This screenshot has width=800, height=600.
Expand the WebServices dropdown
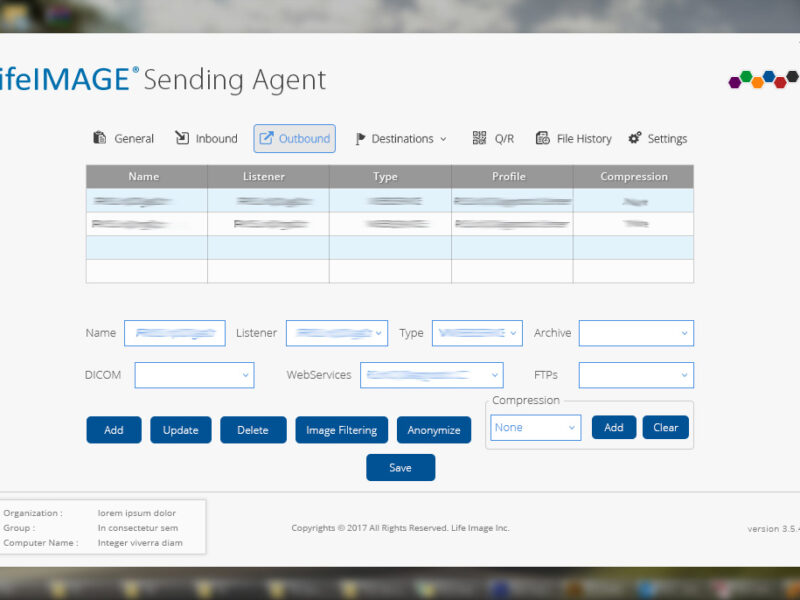432,375
